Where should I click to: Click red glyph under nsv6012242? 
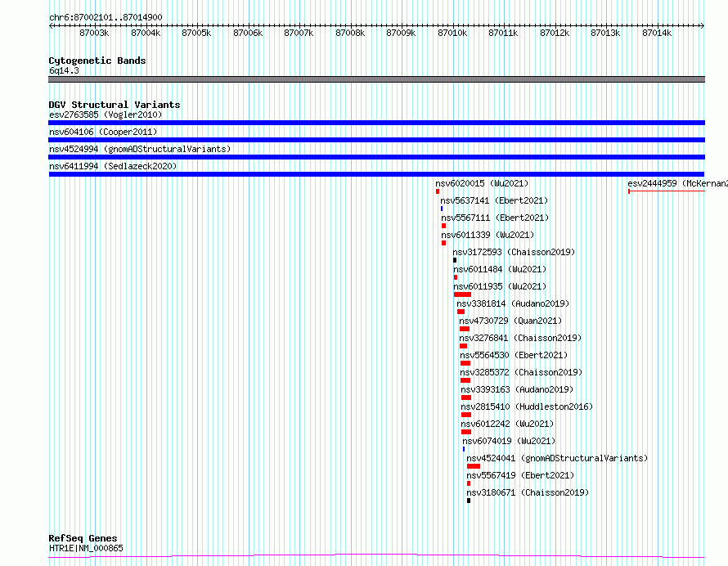[x=466, y=432]
